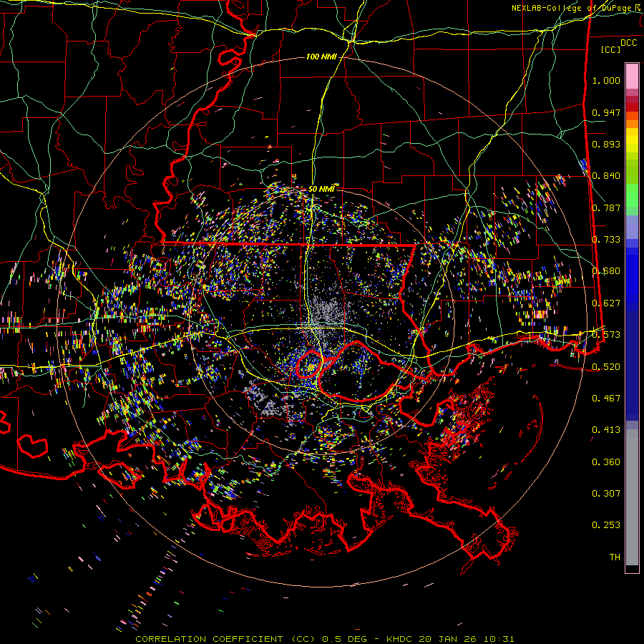Click the 0.947 color scale value
This screenshot has width=644, height=644.
point(606,112)
